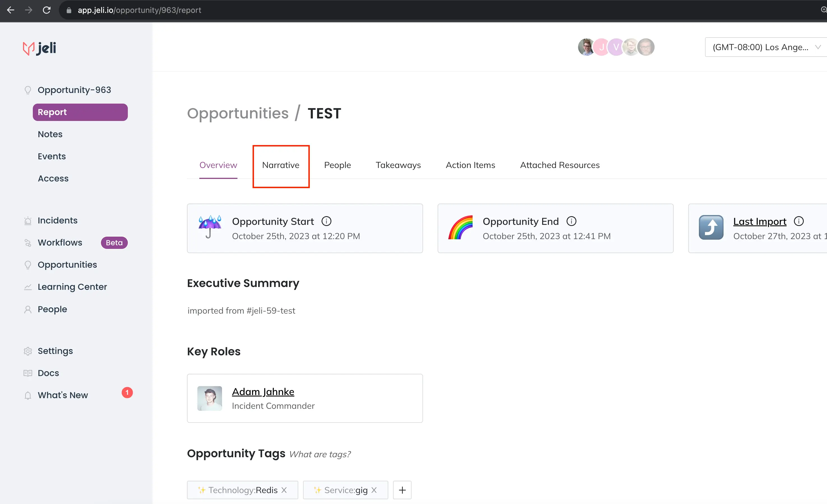
Task: Click the Last Import link
Action: [759, 221]
